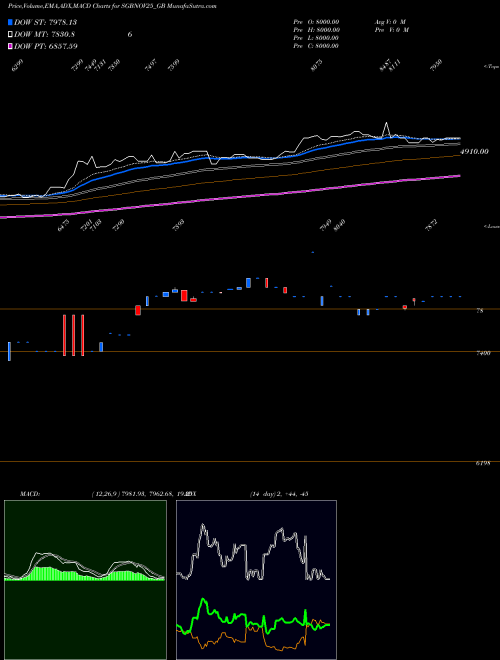Click the blue DOW ST legend swatch
The image size is (500, 660).
(10, 22)
